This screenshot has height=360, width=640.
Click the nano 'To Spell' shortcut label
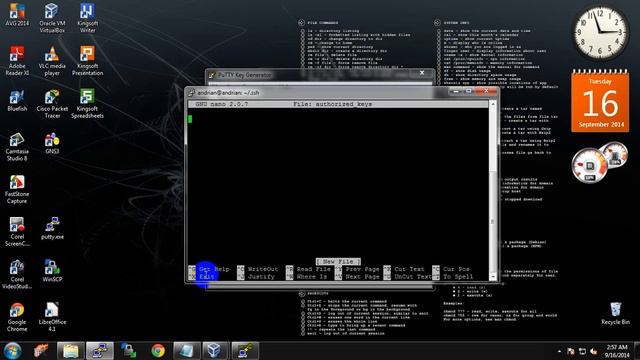(458, 277)
